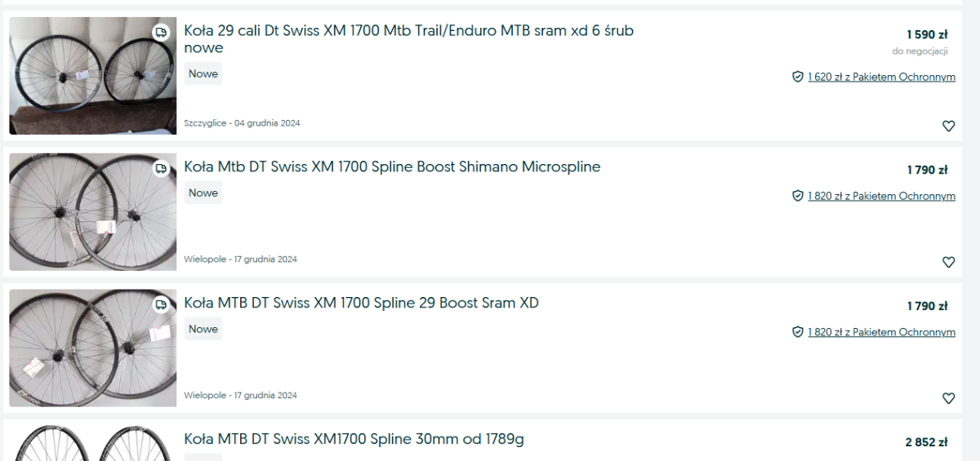
Task: Open Koła MTB DT Swiss 29 Boost Sram XD
Action: [x=361, y=304]
